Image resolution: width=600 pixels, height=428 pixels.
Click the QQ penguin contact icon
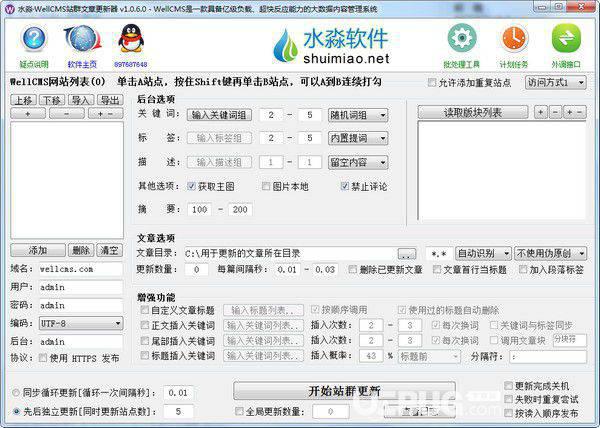click(x=130, y=39)
